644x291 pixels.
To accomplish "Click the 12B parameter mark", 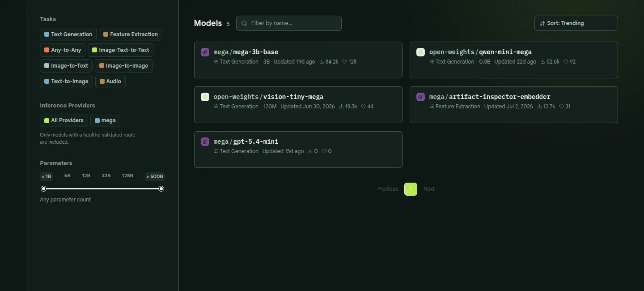I will click(86, 176).
